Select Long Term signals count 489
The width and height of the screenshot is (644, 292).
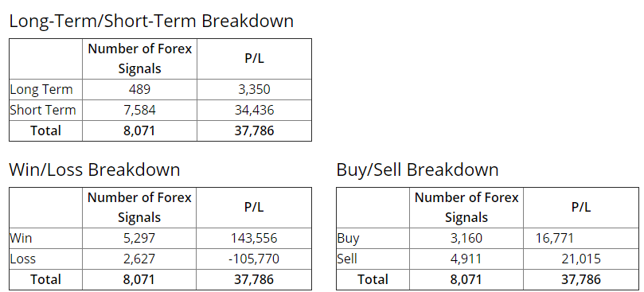coord(139,90)
